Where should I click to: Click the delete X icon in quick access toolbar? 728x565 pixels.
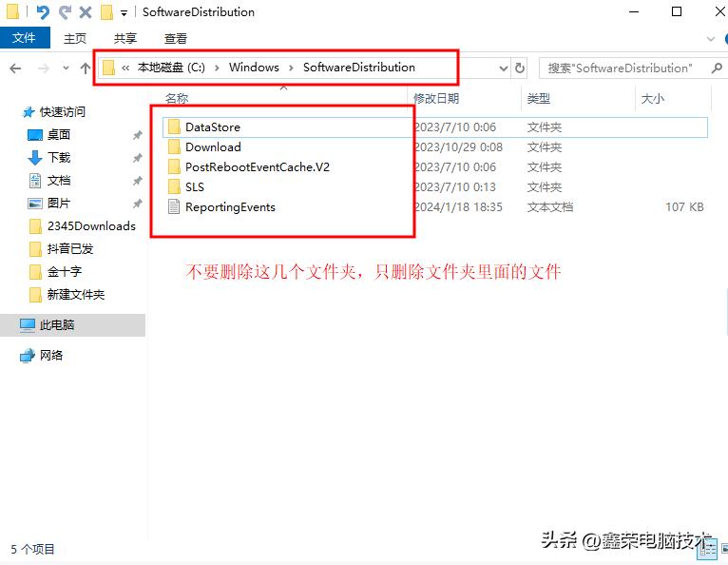click(x=86, y=12)
